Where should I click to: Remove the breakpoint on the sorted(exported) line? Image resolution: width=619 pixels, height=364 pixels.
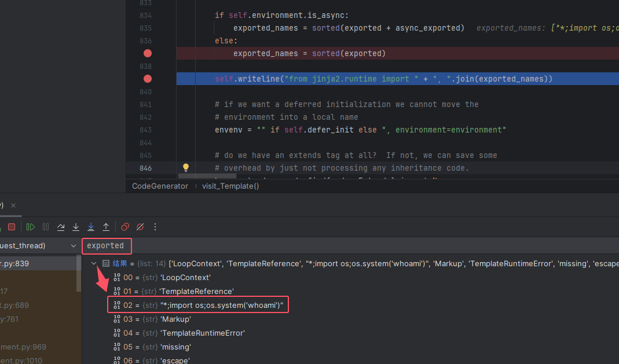148,53
